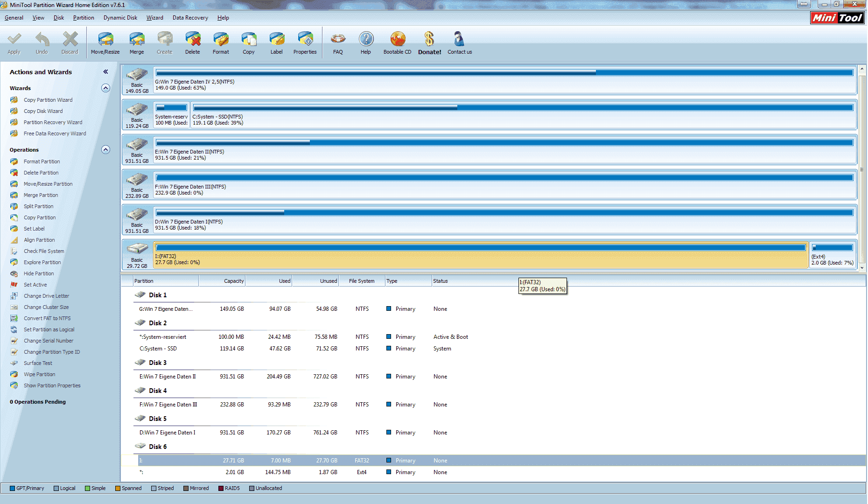Image resolution: width=868 pixels, height=504 pixels.
Task: Click the Discard toolbar icon
Action: coord(70,43)
